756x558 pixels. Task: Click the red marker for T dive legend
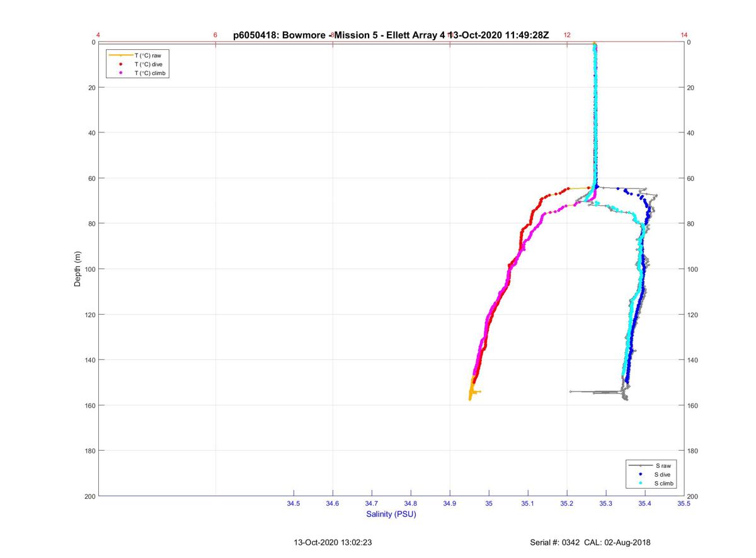click(120, 64)
